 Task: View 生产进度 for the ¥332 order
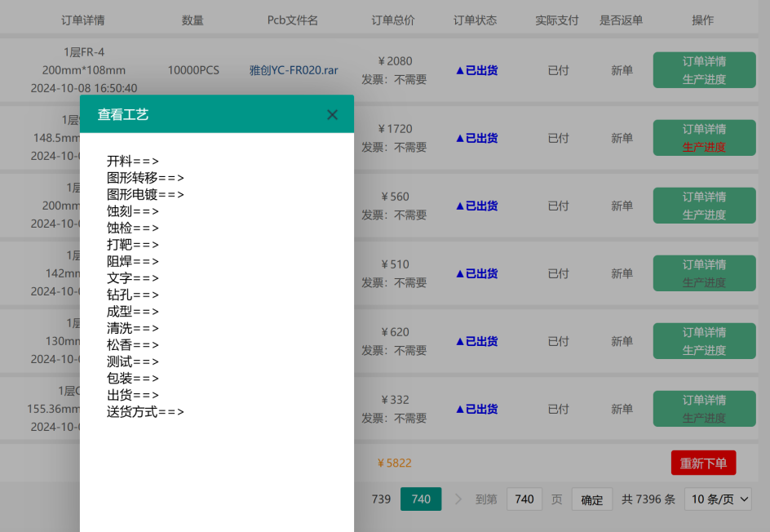[x=704, y=419]
